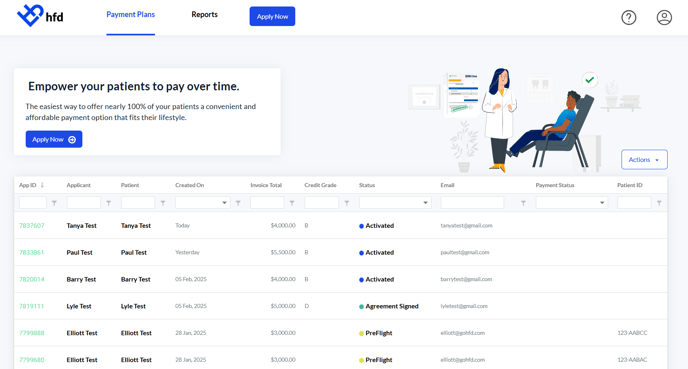Click the Applicant column filter icon
688x369 pixels.
coord(109,203)
